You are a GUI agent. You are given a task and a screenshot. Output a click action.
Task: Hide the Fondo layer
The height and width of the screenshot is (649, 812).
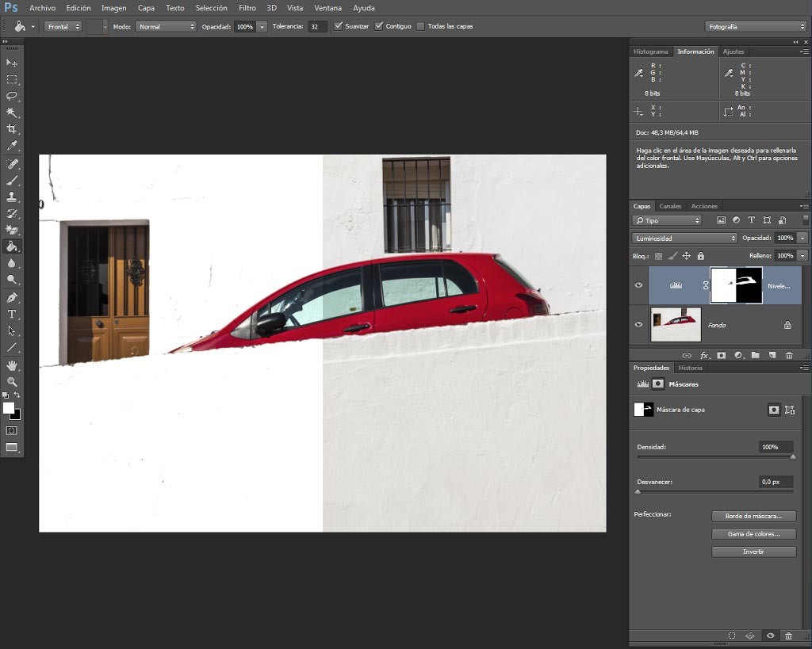click(x=638, y=325)
